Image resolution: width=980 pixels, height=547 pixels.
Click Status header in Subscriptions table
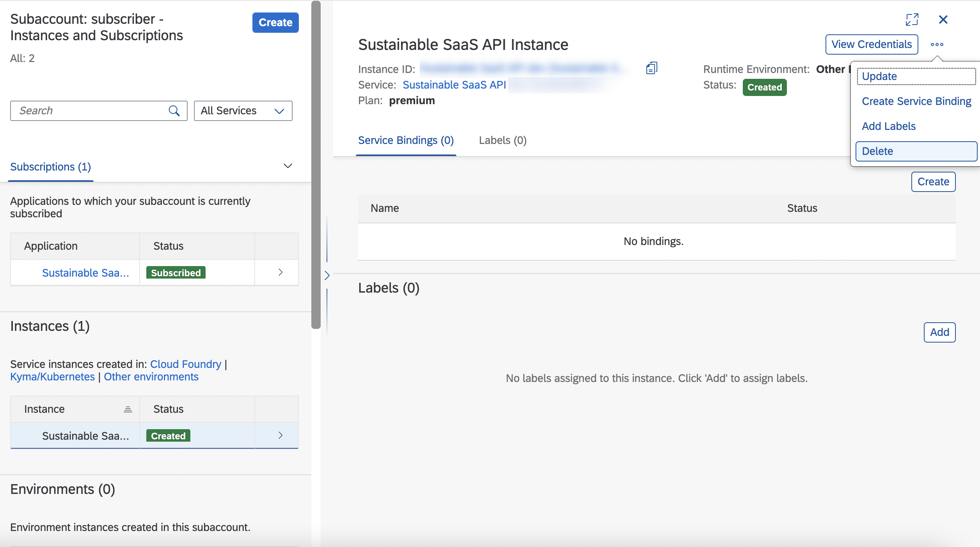[x=168, y=246]
